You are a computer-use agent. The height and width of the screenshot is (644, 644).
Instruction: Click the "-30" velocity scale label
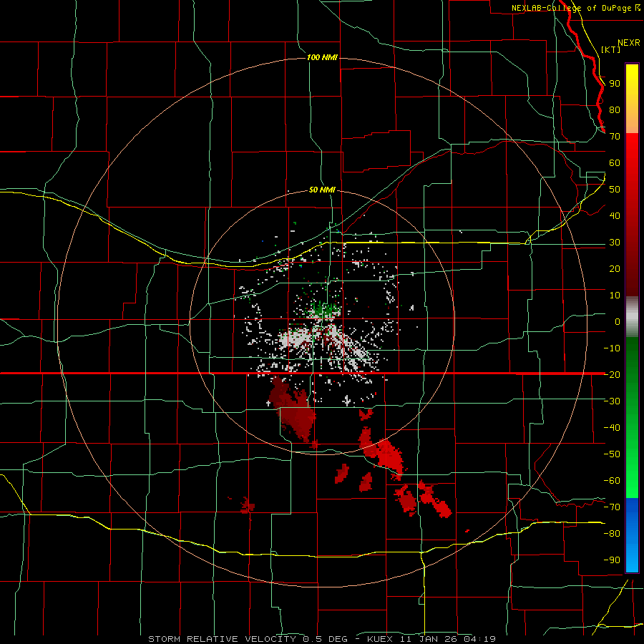(x=612, y=401)
